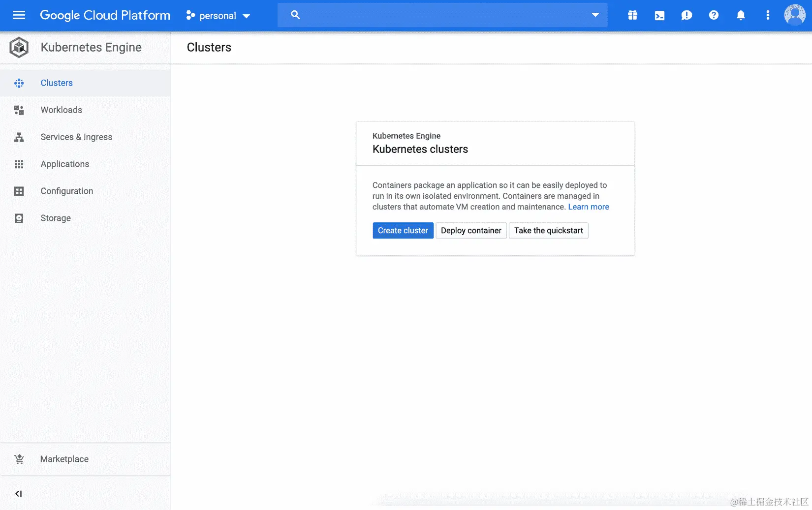Click the Deploy container button
The height and width of the screenshot is (510, 812).
[471, 231]
